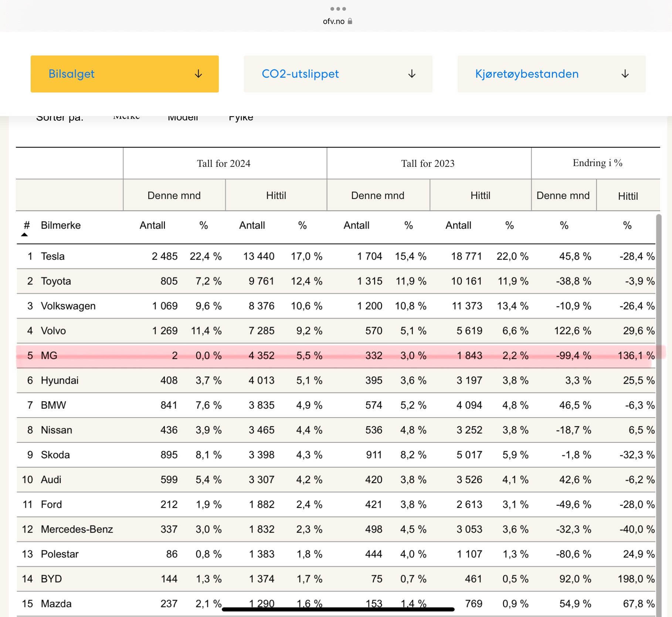Select the Bilsalget tab label
Screen dimensions: 672x617
(71, 74)
